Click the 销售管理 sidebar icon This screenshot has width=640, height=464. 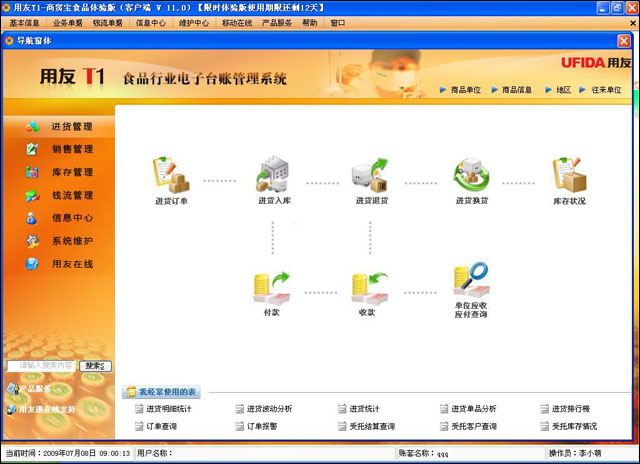(x=32, y=149)
